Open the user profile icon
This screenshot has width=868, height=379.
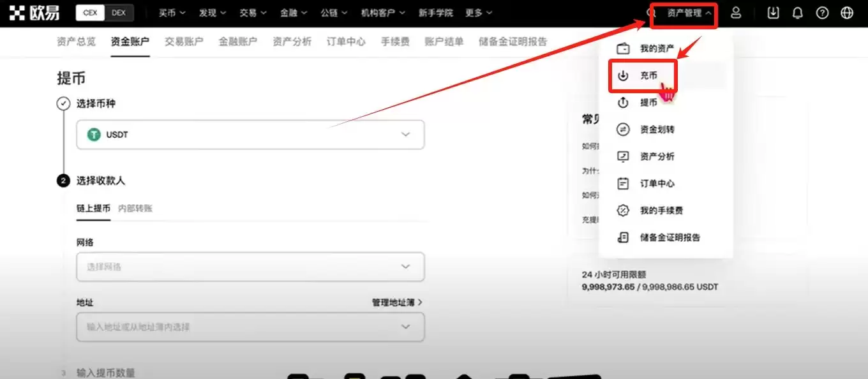coord(736,12)
